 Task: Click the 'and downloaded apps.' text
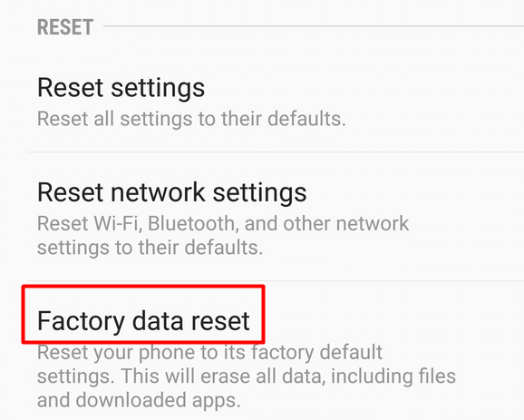[x=139, y=400]
